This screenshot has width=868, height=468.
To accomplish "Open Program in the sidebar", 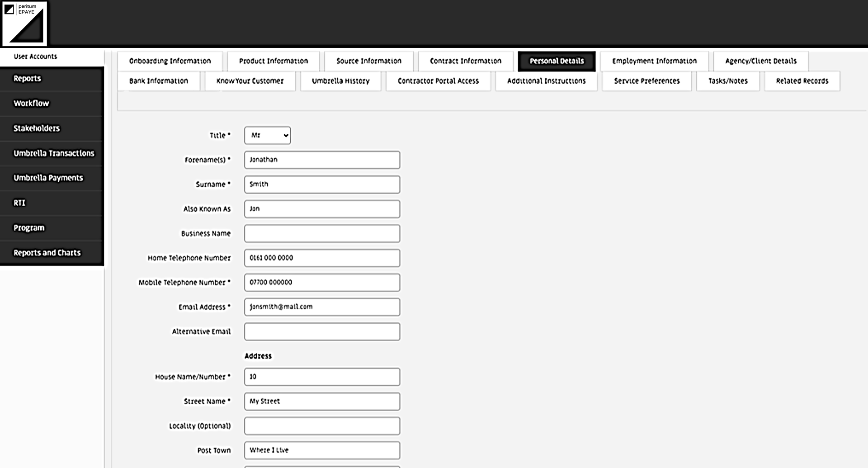I will (52, 228).
